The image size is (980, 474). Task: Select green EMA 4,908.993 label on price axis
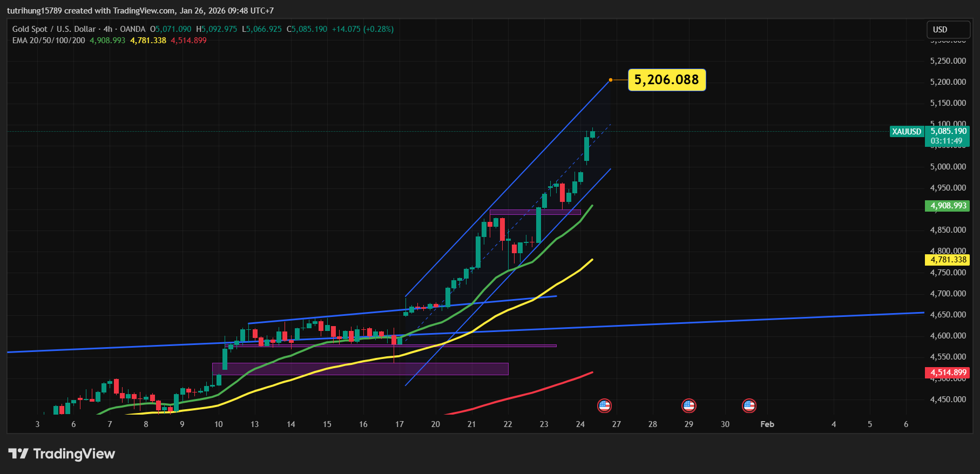[x=948, y=206]
